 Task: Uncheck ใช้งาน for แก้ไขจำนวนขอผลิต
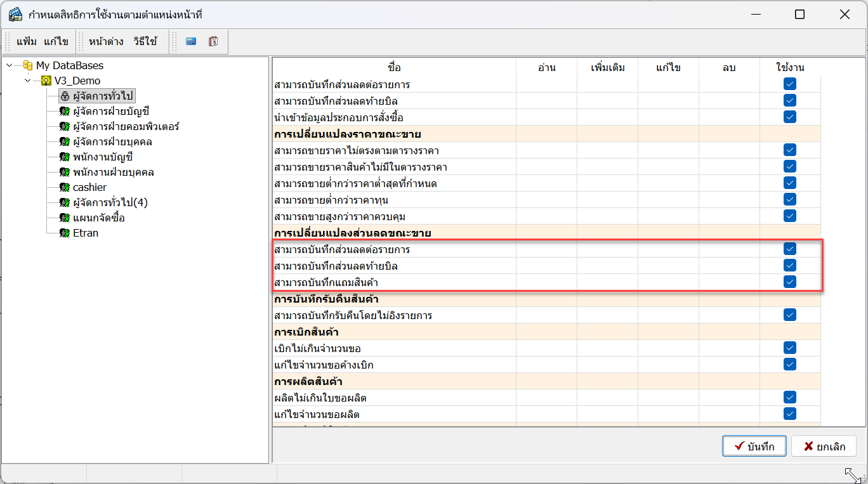(x=790, y=414)
